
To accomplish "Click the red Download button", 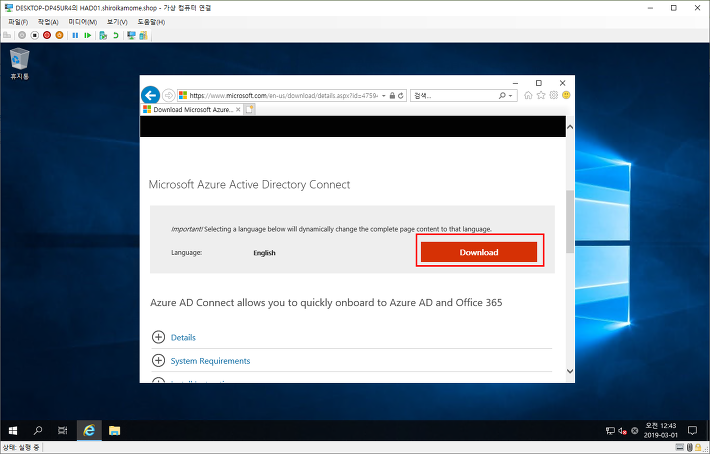I will point(479,252).
